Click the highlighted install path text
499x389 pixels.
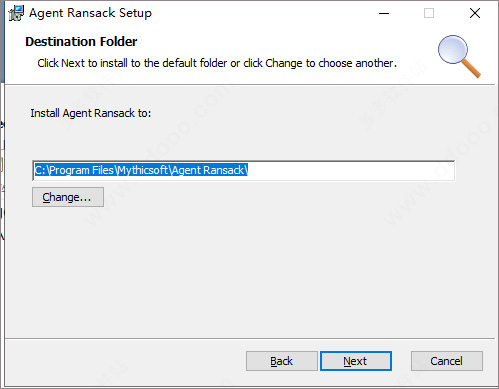click(141, 170)
